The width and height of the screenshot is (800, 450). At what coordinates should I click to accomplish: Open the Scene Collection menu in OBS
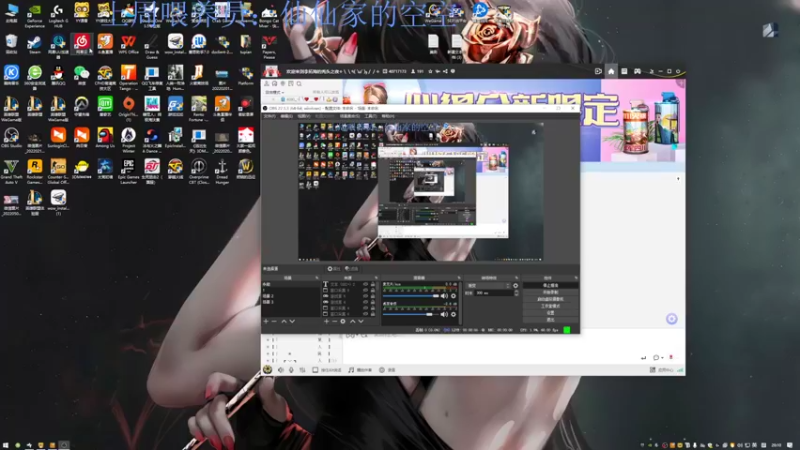(x=349, y=116)
